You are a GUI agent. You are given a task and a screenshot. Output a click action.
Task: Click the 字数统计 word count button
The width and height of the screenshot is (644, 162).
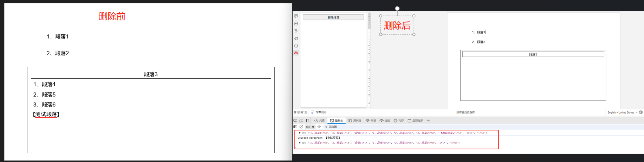tap(319, 112)
